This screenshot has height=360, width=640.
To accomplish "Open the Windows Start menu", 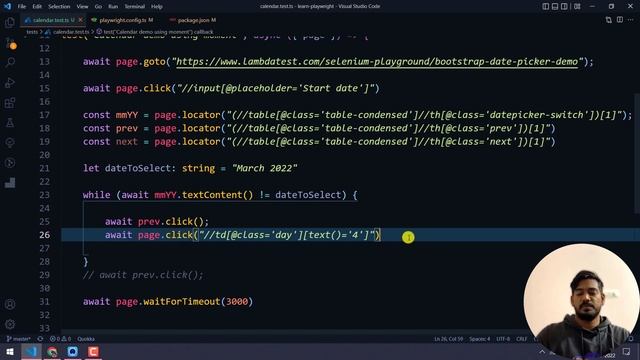I will (x=10, y=351).
